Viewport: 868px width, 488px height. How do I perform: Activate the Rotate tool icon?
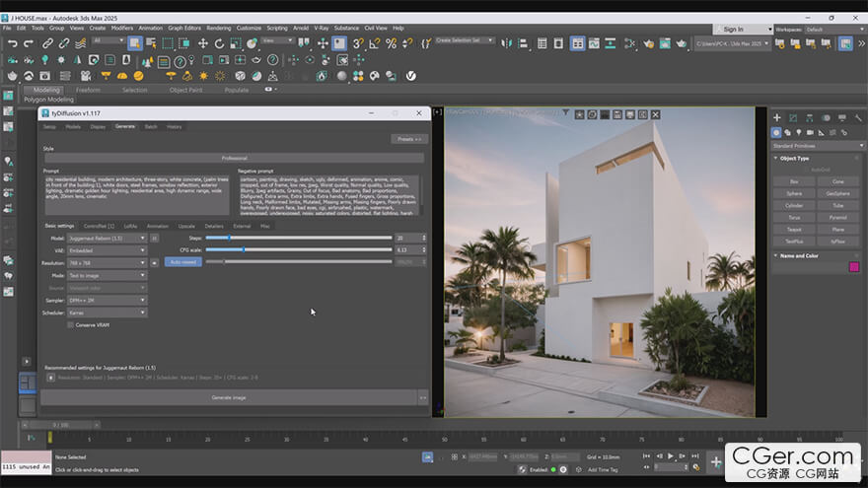220,43
